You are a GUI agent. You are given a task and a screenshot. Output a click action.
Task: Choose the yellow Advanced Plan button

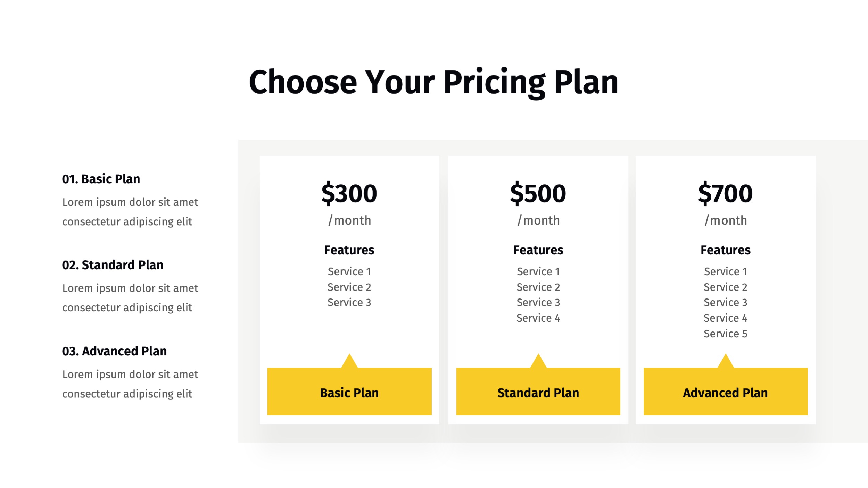pos(725,392)
